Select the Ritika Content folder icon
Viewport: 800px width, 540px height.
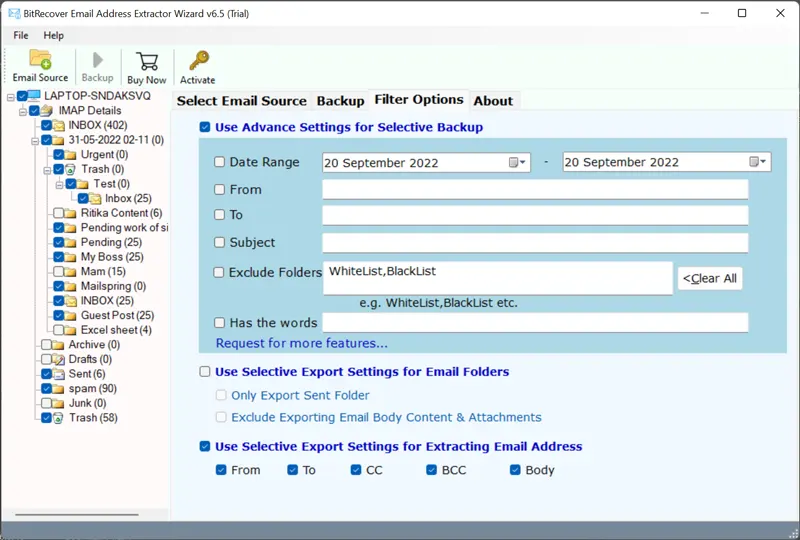pyautogui.click(x=71, y=213)
